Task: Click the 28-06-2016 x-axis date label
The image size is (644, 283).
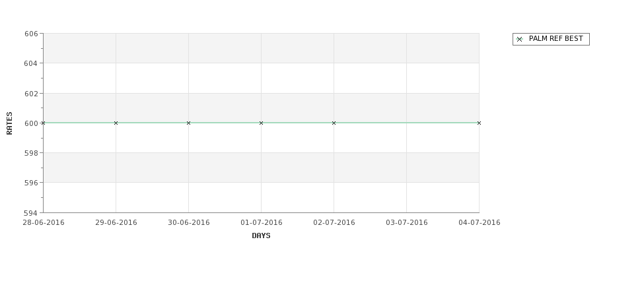Action: coord(44,223)
